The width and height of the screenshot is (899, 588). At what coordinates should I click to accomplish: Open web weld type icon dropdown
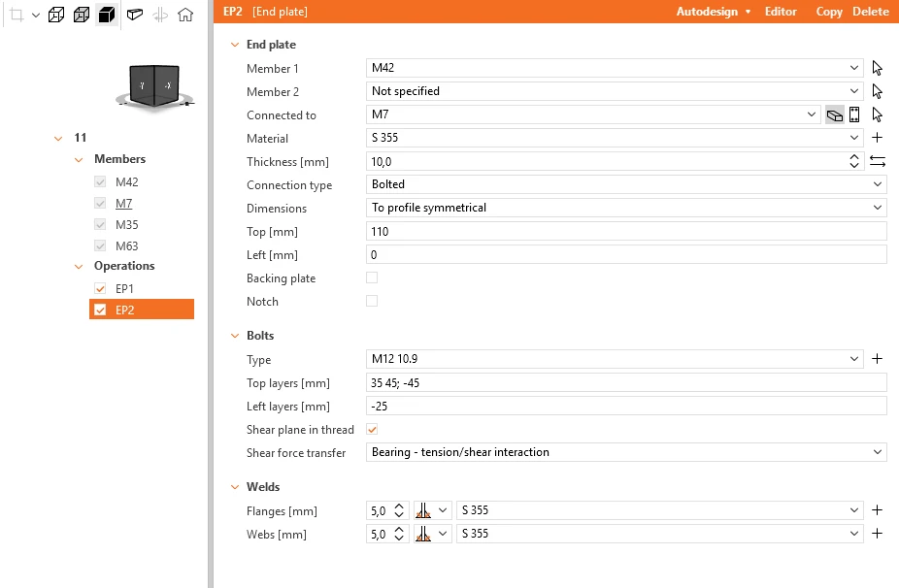tap(433, 534)
